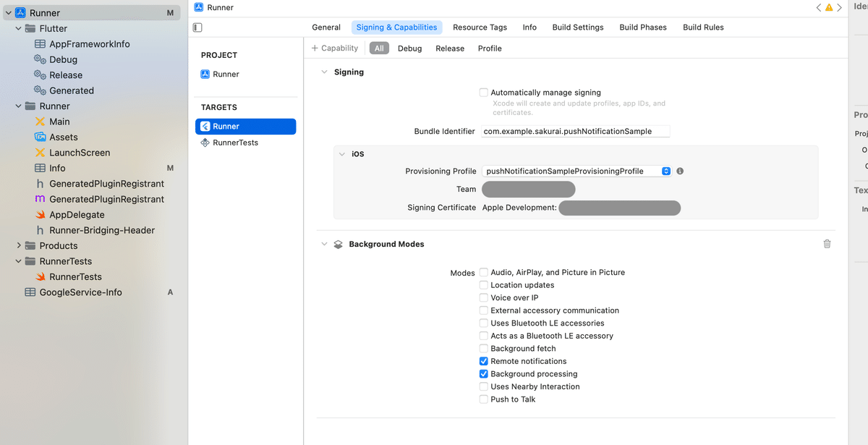The width and height of the screenshot is (868, 445).
Task: Click the provisioning profile info icon
Action: (680, 171)
